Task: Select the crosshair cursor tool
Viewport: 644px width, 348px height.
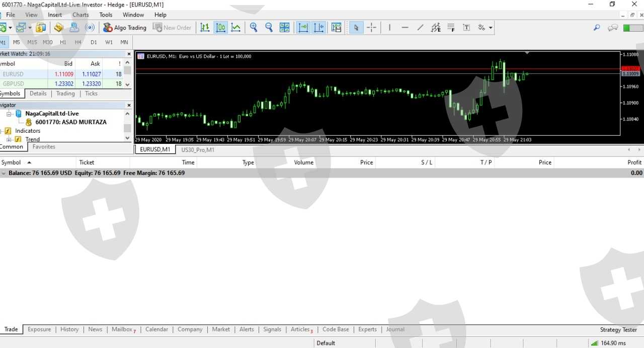Action: (x=371, y=28)
